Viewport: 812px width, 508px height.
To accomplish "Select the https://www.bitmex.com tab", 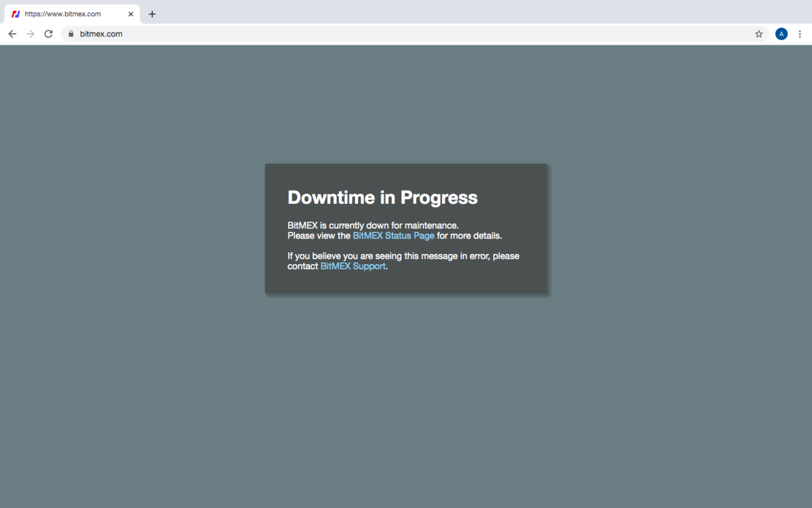I will 72,14.
